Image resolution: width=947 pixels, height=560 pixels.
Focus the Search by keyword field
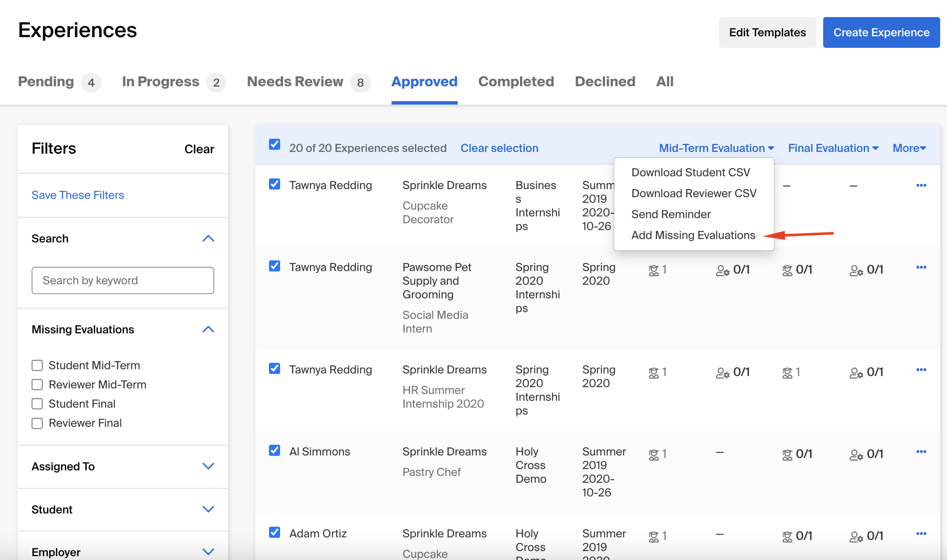tap(123, 280)
